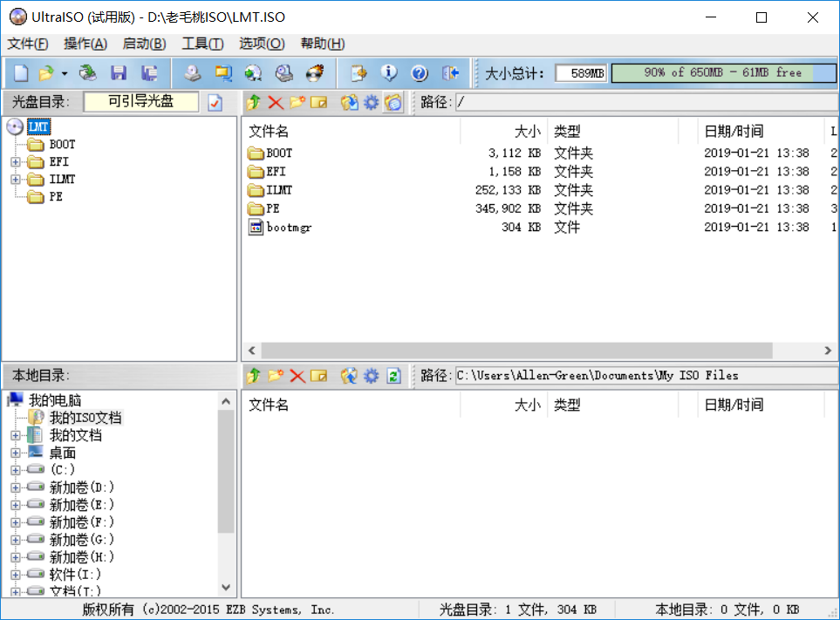Expand 桌面 in the local tree
The height and width of the screenshot is (620, 840).
16,453
